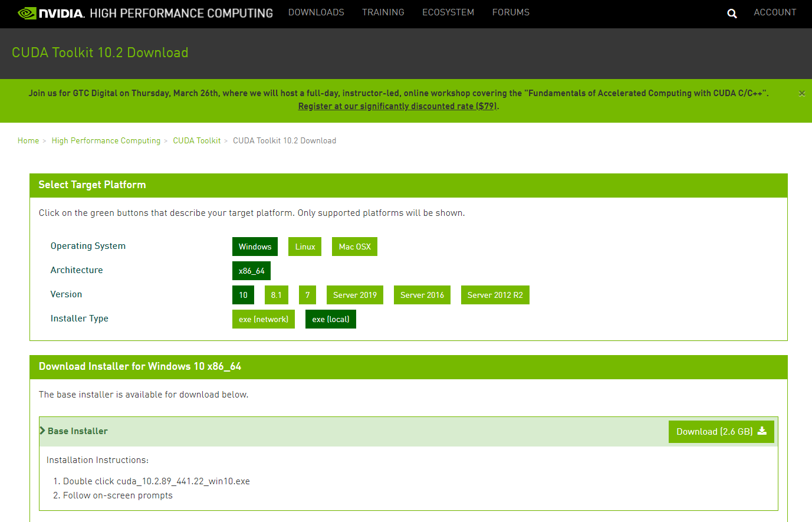Select Server 2019 version
Viewport: 812px width, 522px height.
pyautogui.click(x=355, y=295)
